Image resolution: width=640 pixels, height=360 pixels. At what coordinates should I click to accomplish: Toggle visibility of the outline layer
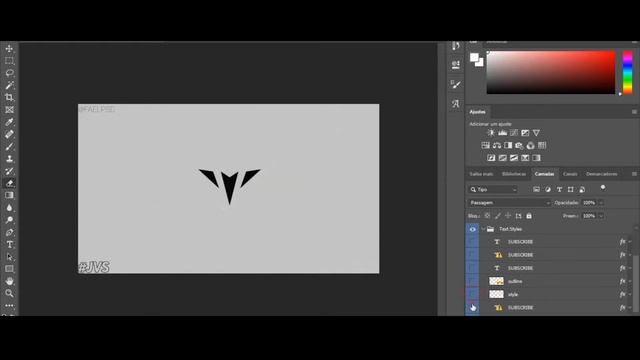pyautogui.click(x=472, y=281)
